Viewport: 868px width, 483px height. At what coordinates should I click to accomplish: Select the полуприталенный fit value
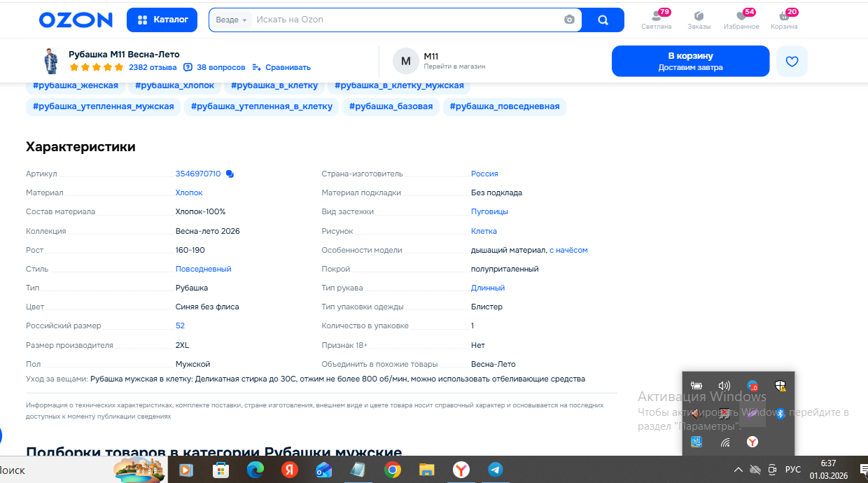click(505, 269)
